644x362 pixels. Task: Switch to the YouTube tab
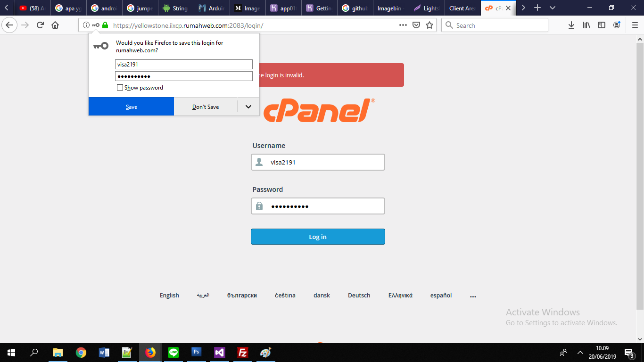pyautogui.click(x=32, y=8)
